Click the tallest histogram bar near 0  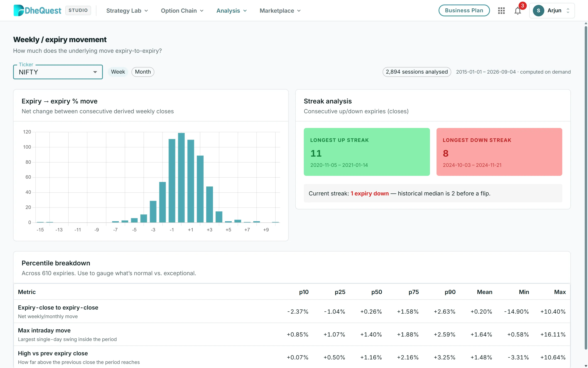[181, 177]
